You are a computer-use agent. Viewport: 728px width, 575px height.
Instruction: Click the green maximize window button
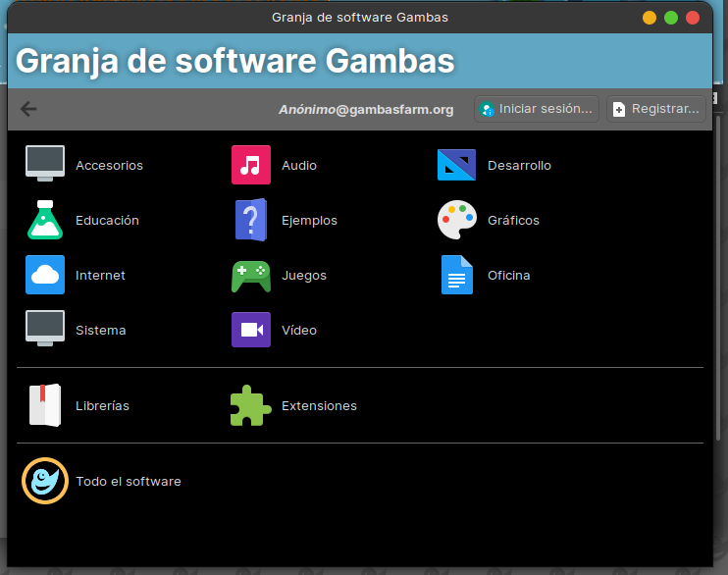tap(671, 18)
